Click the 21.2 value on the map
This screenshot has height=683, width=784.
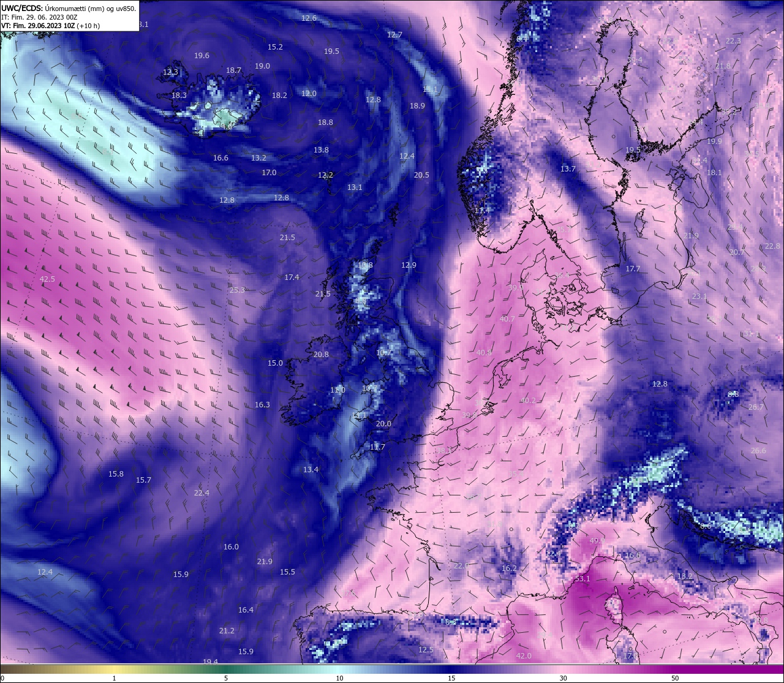(x=227, y=631)
